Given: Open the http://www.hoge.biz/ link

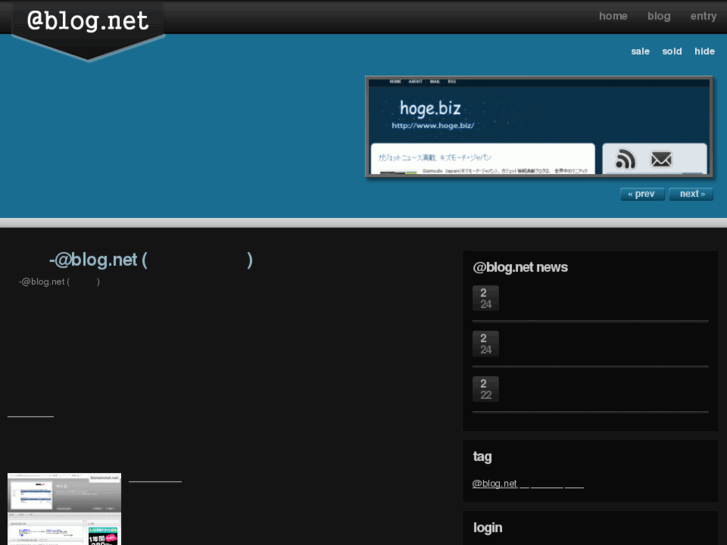Looking at the screenshot, I should (433, 126).
